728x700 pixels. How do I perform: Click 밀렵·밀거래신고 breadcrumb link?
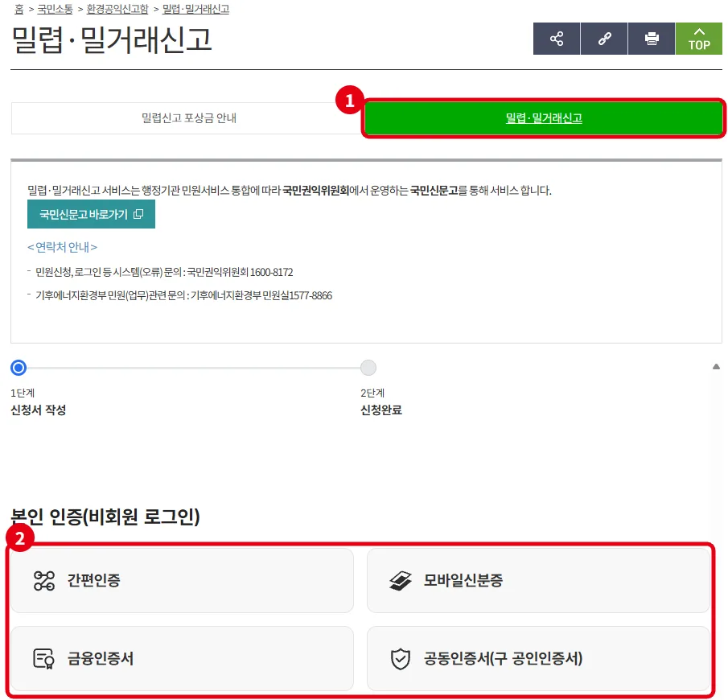(x=195, y=9)
